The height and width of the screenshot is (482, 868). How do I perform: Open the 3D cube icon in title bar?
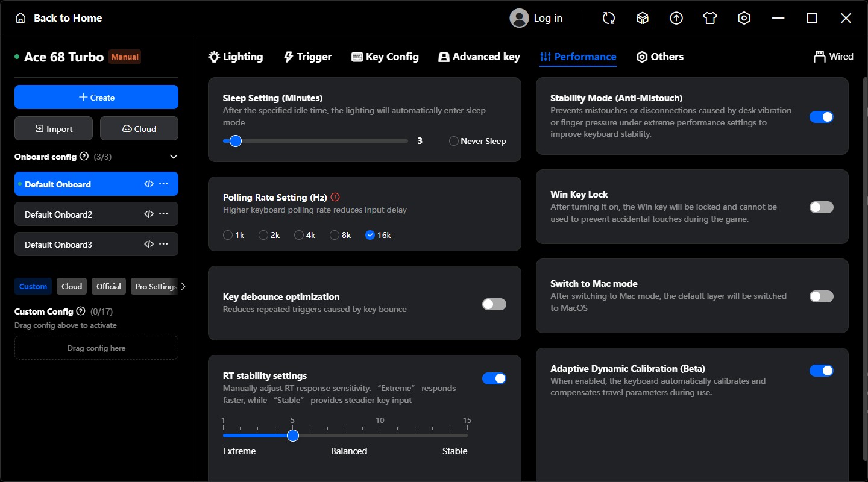(643, 18)
